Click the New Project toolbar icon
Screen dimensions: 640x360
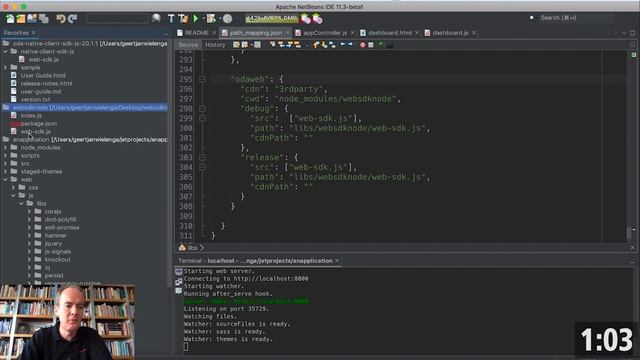click(21, 18)
